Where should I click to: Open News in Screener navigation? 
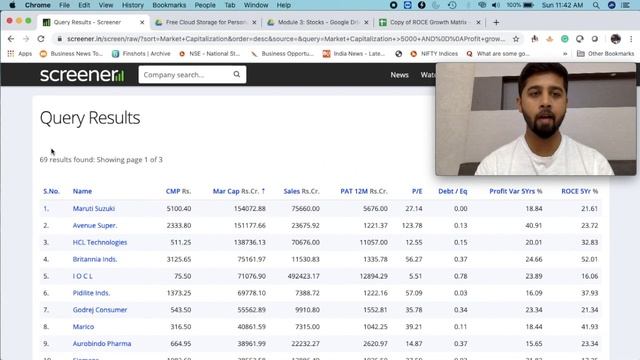[399, 75]
